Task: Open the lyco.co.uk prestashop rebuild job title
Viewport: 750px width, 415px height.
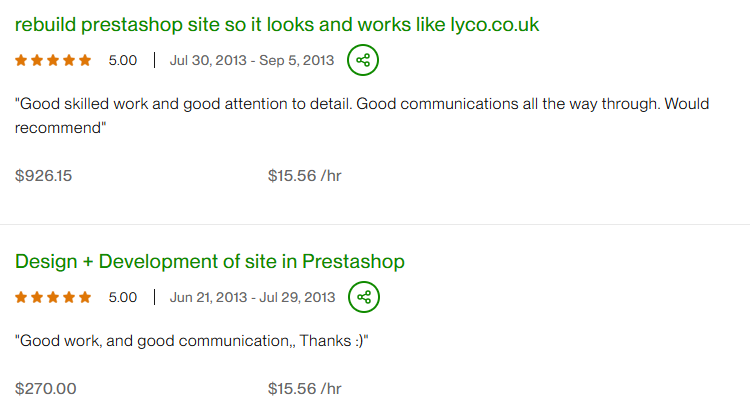Action: pos(277,24)
